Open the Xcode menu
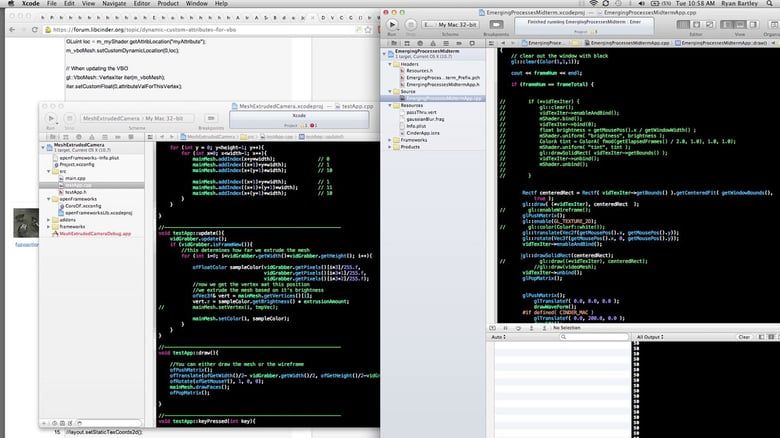 point(30,3)
